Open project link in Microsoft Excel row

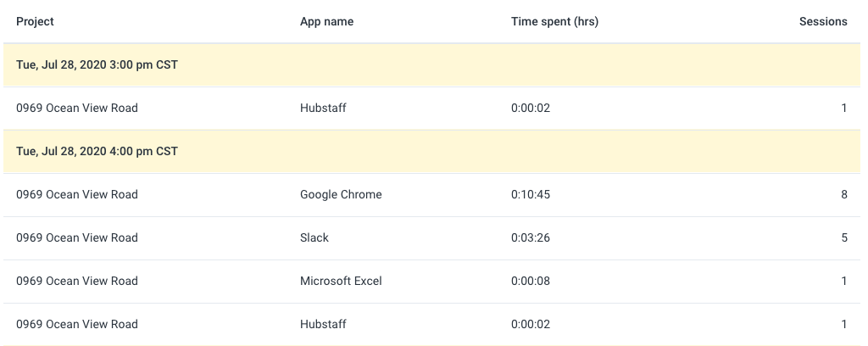click(77, 281)
